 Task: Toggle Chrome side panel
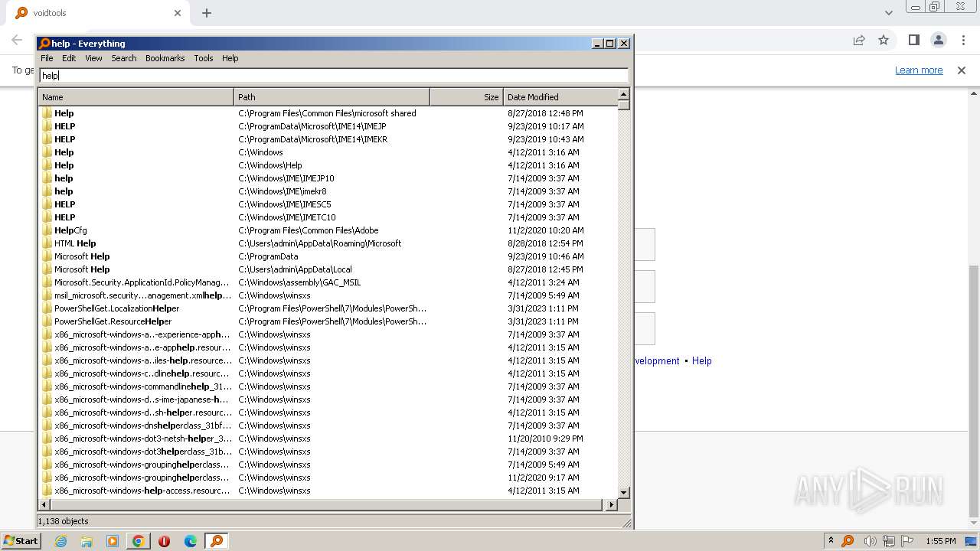click(x=913, y=40)
